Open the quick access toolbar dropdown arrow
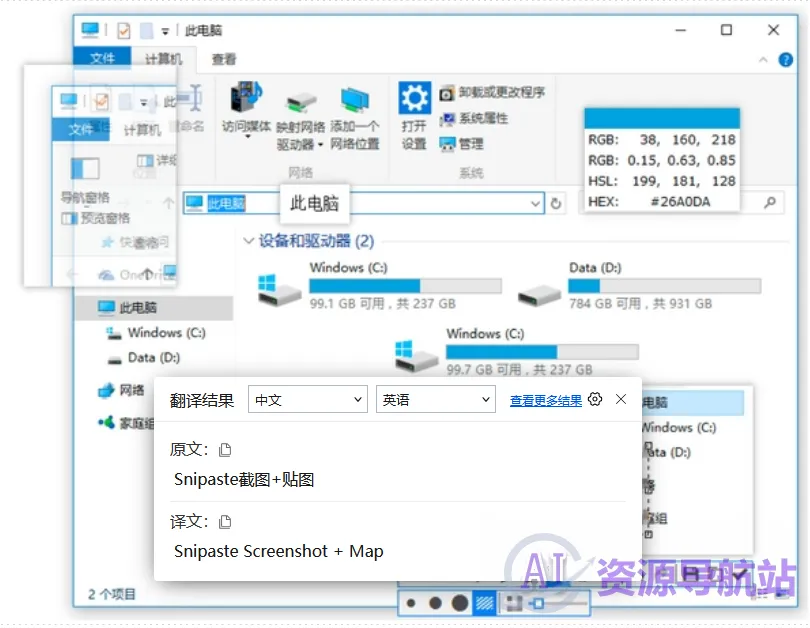810x628 pixels. coord(165,32)
